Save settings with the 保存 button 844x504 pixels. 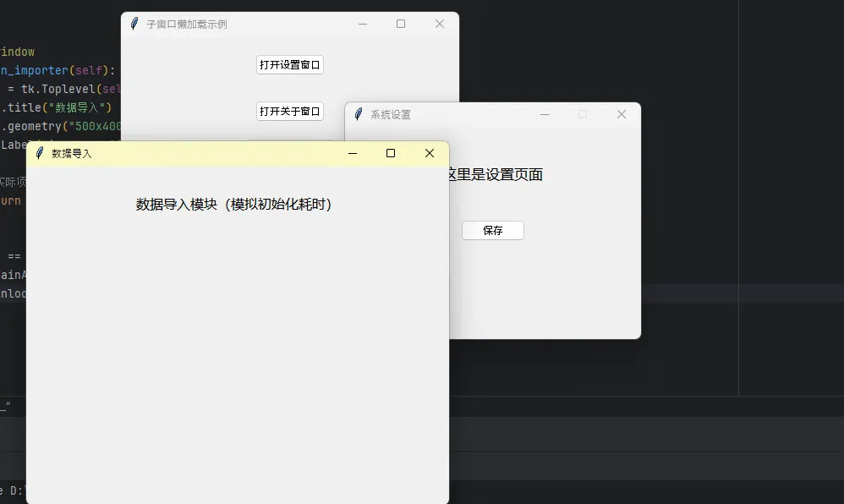(x=492, y=230)
